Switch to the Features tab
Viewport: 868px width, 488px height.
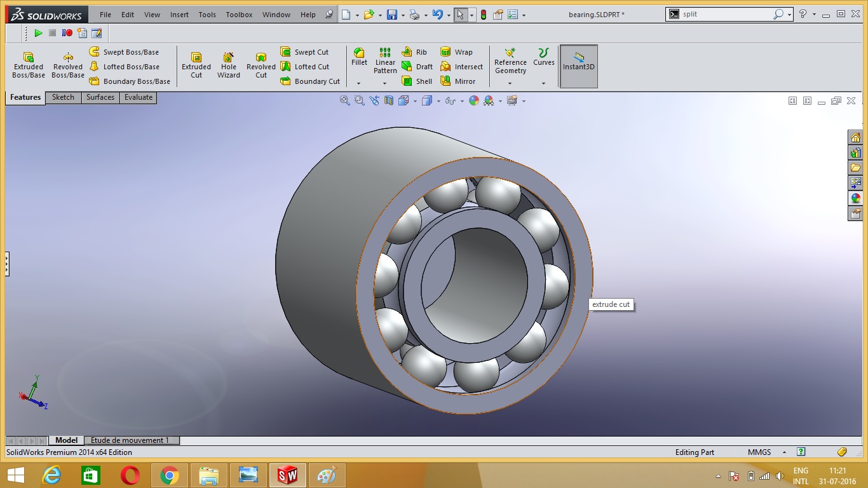[25, 97]
